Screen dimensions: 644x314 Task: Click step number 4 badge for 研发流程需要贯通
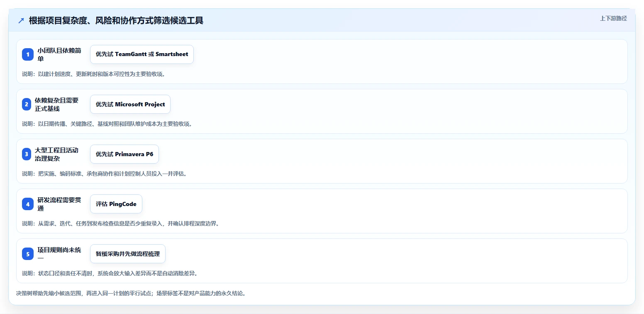[x=28, y=204]
